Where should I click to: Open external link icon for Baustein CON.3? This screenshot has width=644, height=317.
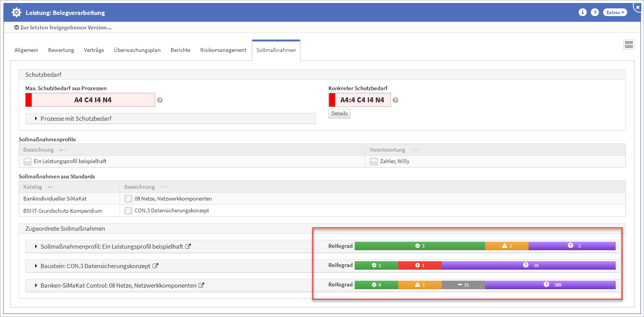156,266
